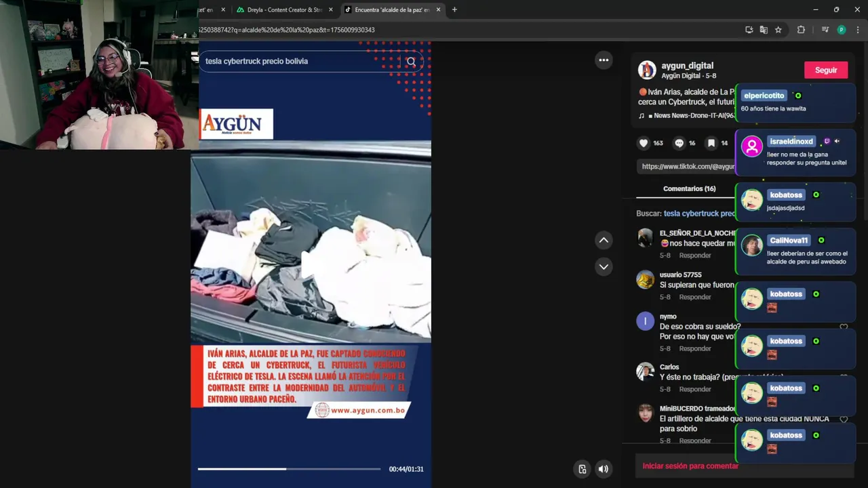Mute the video with the speaker icon
Image resolution: width=868 pixels, height=488 pixels.
[x=604, y=469]
